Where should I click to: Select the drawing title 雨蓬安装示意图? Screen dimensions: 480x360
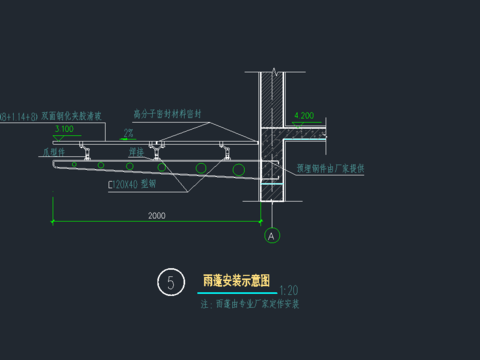236,281
